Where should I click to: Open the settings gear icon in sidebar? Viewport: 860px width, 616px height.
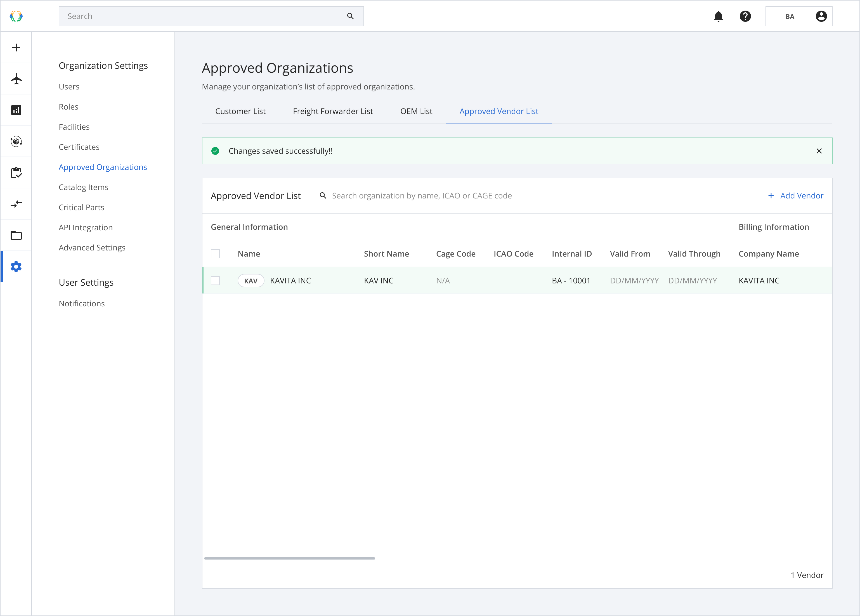pos(16,267)
